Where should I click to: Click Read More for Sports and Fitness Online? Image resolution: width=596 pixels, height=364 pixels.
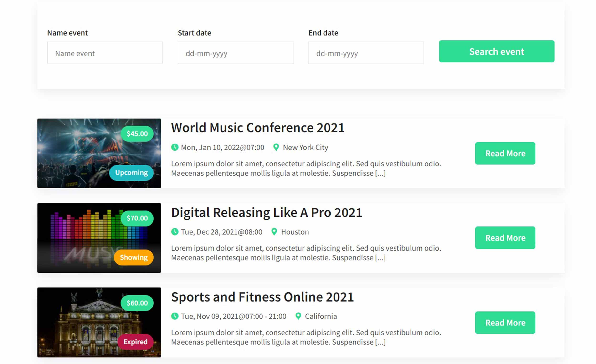(505, 323)
